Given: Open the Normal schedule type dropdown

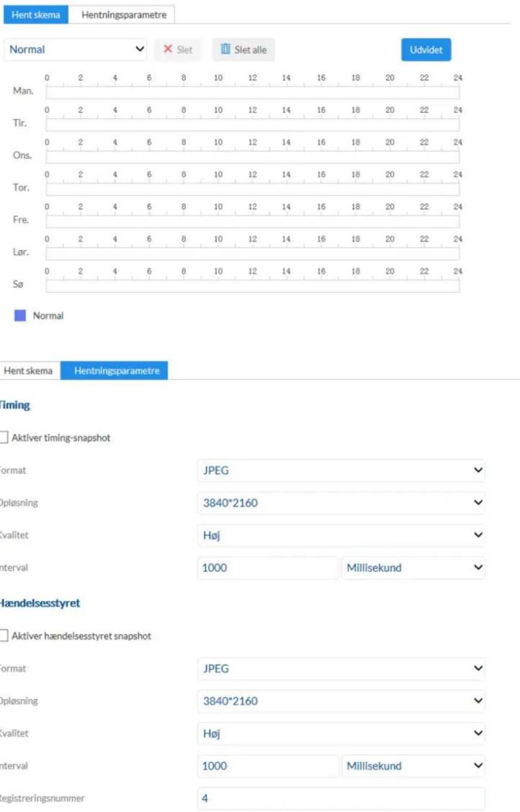Looking at the screenshot, I should pyautogui.click(x=76, y=50).
